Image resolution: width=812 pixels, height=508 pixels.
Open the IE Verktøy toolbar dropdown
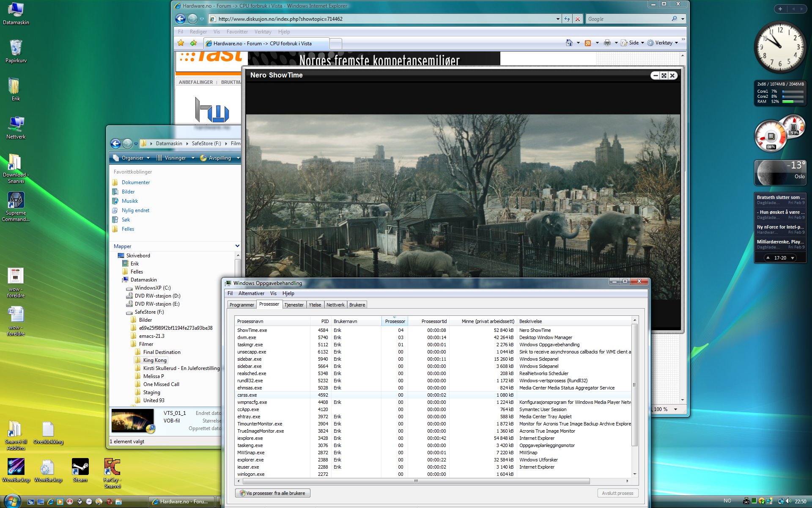pyautogui.click(x=663, y=43)
